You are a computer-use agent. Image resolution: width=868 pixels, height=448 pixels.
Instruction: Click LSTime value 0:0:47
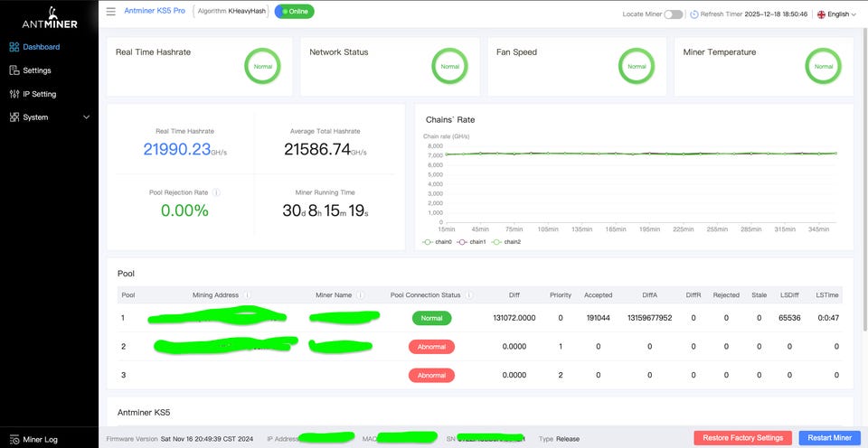point(828,318)
